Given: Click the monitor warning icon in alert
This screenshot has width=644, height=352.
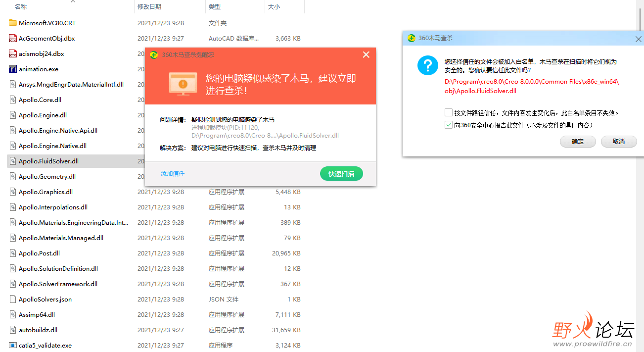Looking at the screenshot, I should tap(184, 83).
